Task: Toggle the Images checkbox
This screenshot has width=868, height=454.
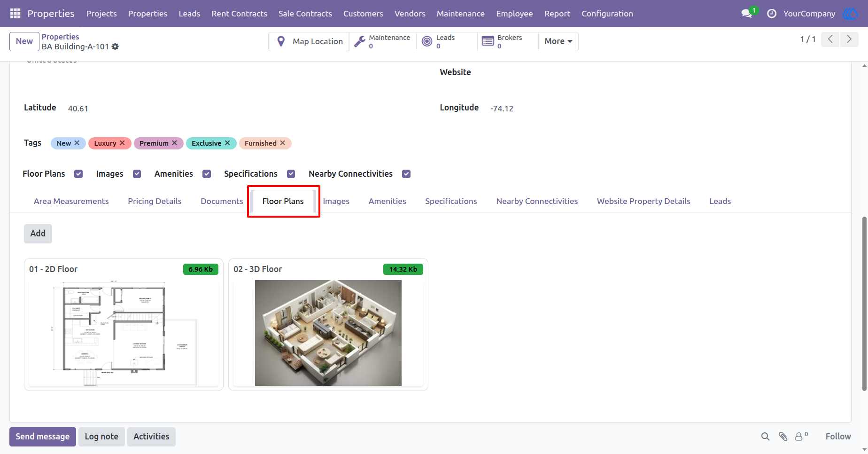Action: point(137,174)
